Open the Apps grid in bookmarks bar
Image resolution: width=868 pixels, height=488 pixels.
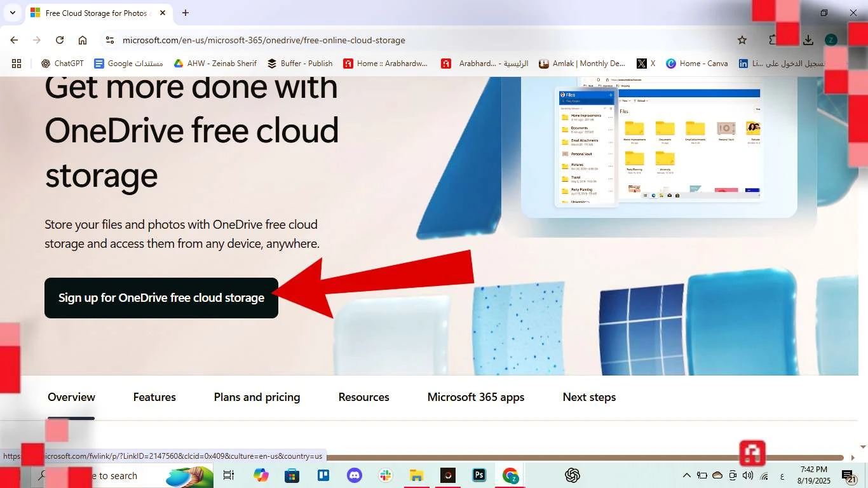17,64
